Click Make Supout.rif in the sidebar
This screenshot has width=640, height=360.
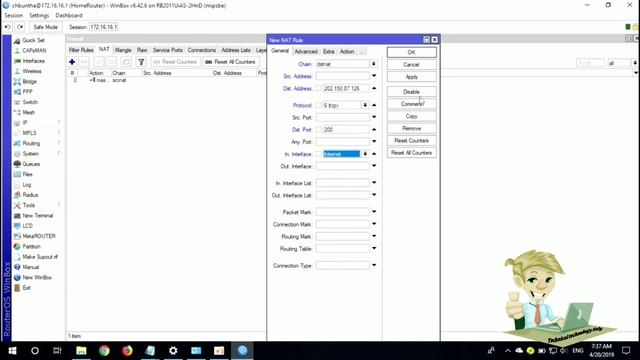point(40,257)
